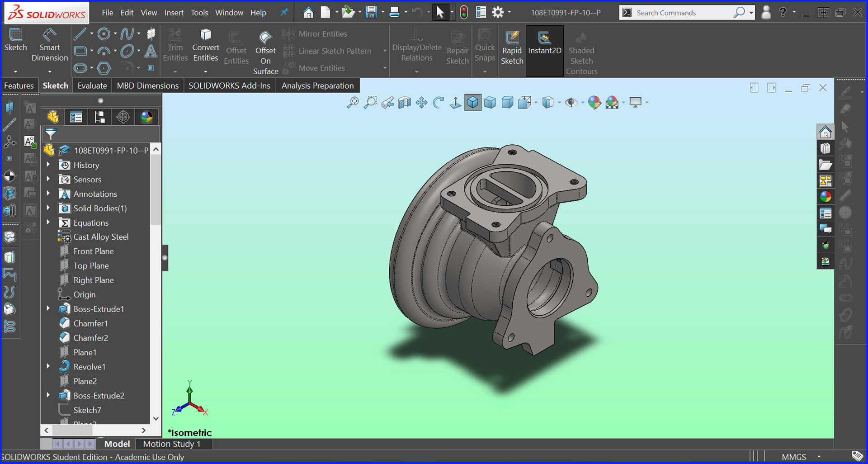Switch to the Features tab

[x=19, y=85]
